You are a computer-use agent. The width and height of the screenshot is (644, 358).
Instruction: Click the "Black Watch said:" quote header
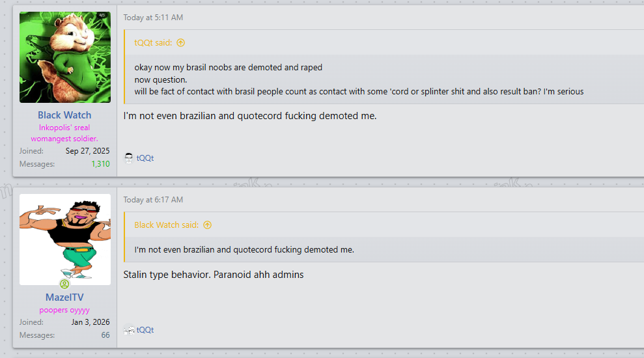(x=166, y=225)
